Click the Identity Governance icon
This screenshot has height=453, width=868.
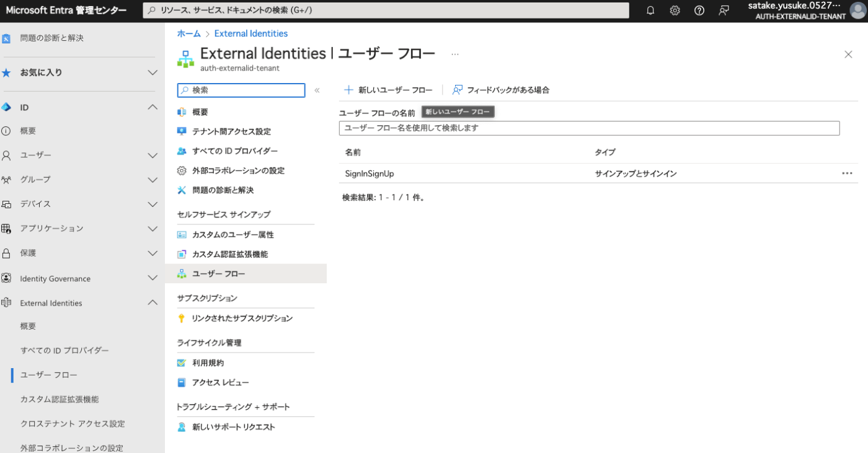[6, 278]
